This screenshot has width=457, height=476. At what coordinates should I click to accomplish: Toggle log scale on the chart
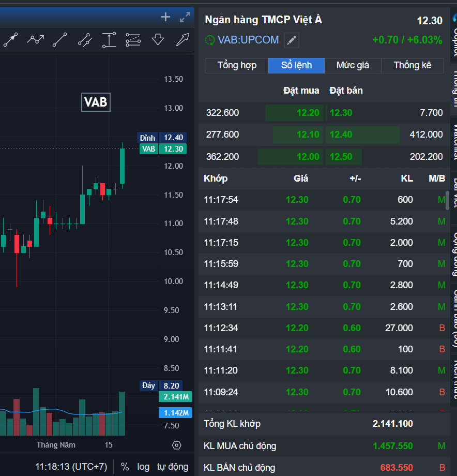point(143,466)
